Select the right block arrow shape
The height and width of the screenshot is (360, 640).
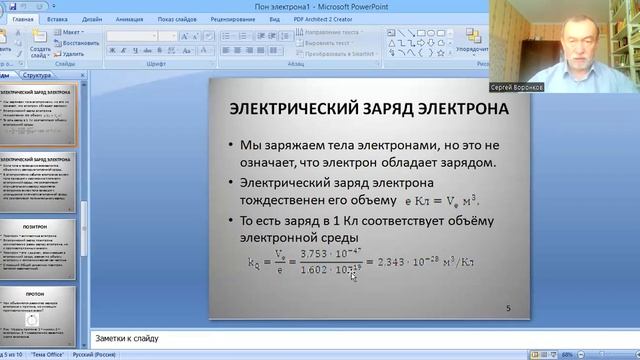421,43
